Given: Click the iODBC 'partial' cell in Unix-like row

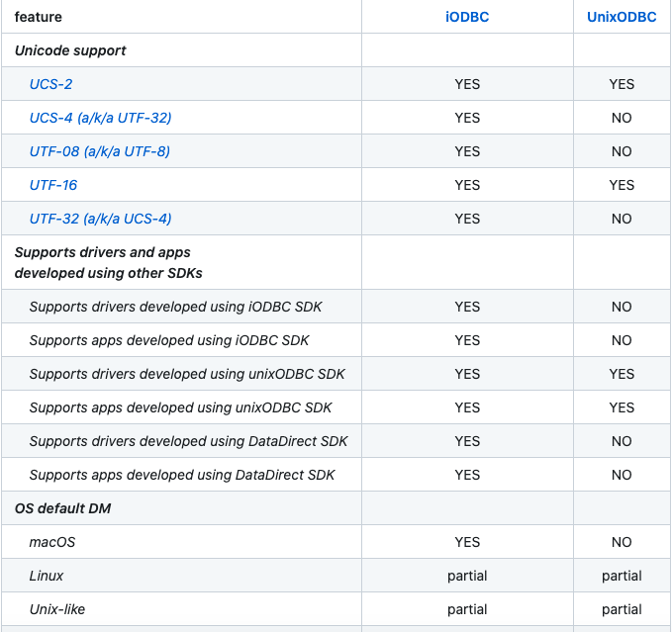Looking at the screenshot, I should (467, 609).
